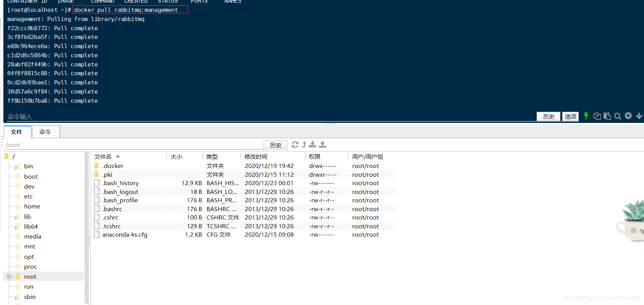Select the boot folder in tree

pyautogui.click(x=31, y=176)
